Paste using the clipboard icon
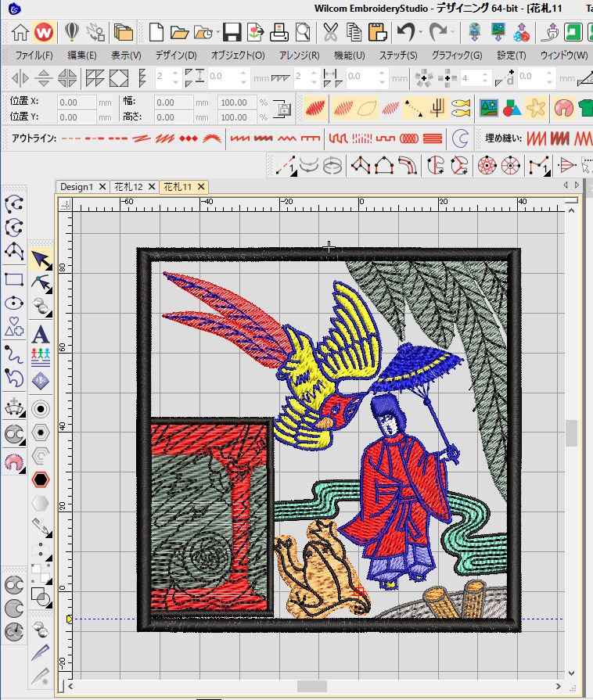 click(x=377, y=33)
